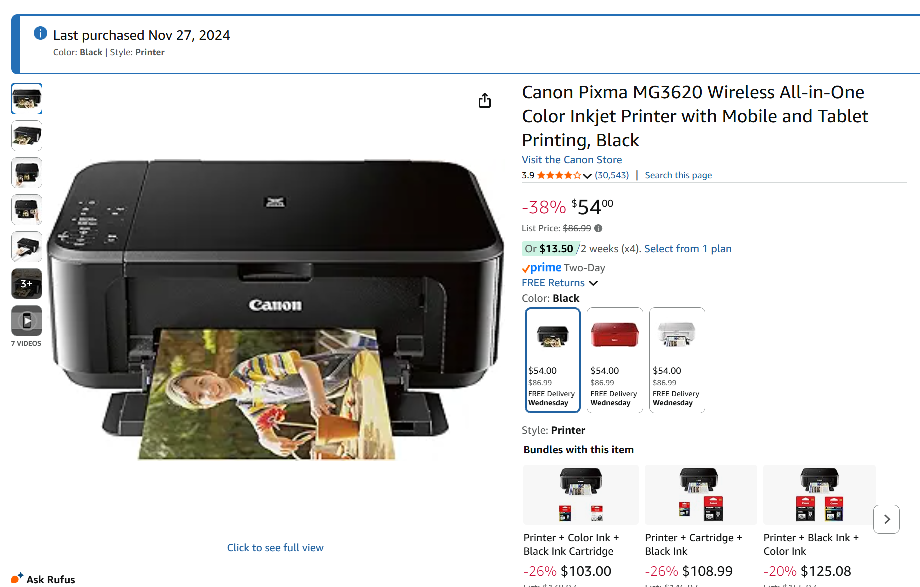Expand the FREE Returns dropdown
920x587 pixels.
point(560,283)
